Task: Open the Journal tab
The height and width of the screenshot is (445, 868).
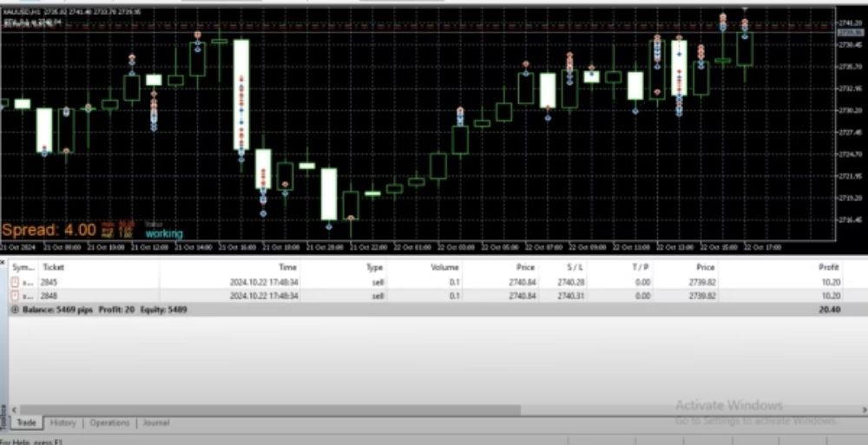Action: coord(155,422)
